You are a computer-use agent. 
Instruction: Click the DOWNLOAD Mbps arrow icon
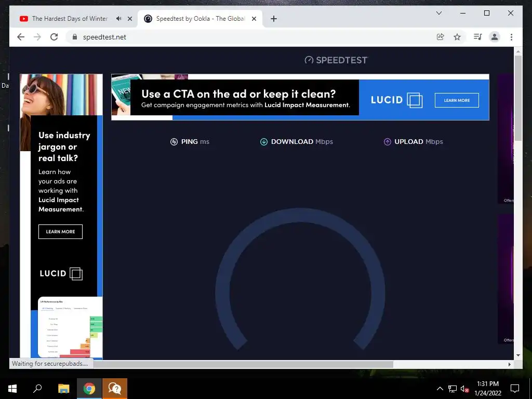(x=263, y=142)
